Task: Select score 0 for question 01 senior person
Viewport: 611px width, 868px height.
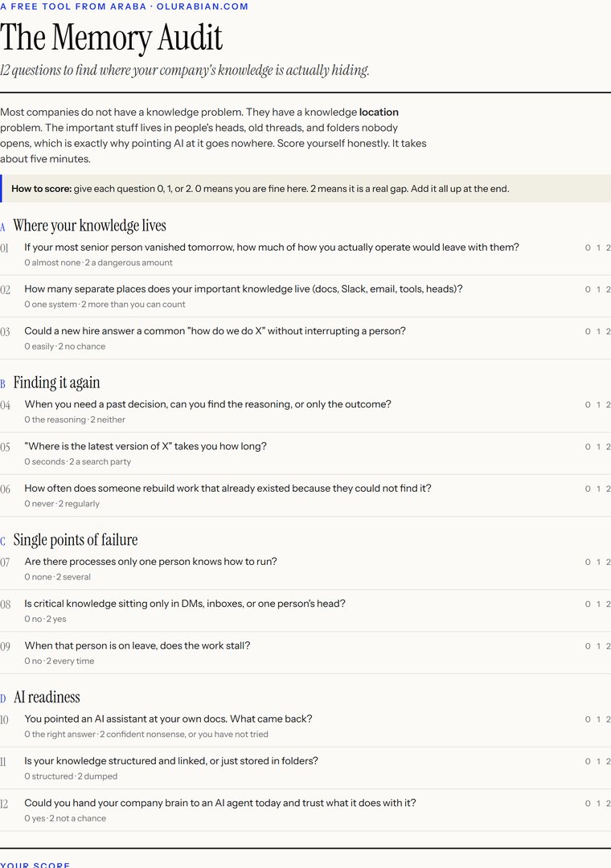Action: click(588, 248)
